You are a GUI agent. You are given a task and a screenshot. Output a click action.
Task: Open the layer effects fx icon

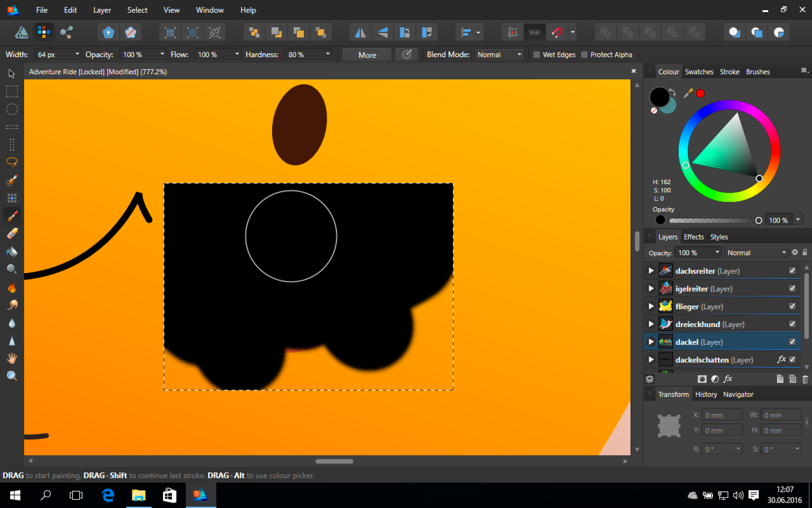(727, 379)
